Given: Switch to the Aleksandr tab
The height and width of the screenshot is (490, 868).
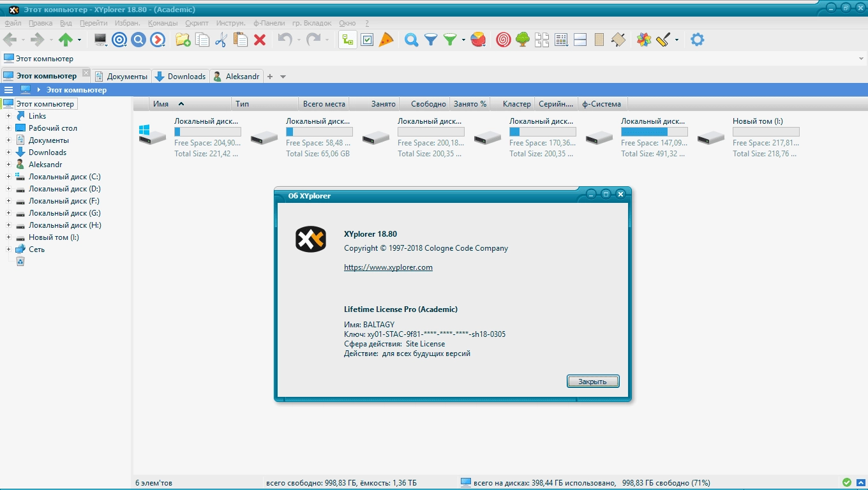Looking at the screenshot, I should [237, 77].
